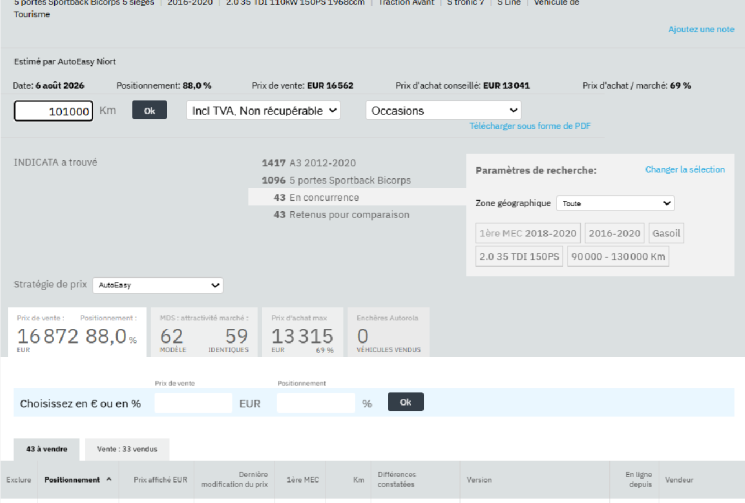Viewport: 745px width, 503px height.
Task: Click Prix d'achat conseillé EUR 13 041 text
Action: coord(462,85)
